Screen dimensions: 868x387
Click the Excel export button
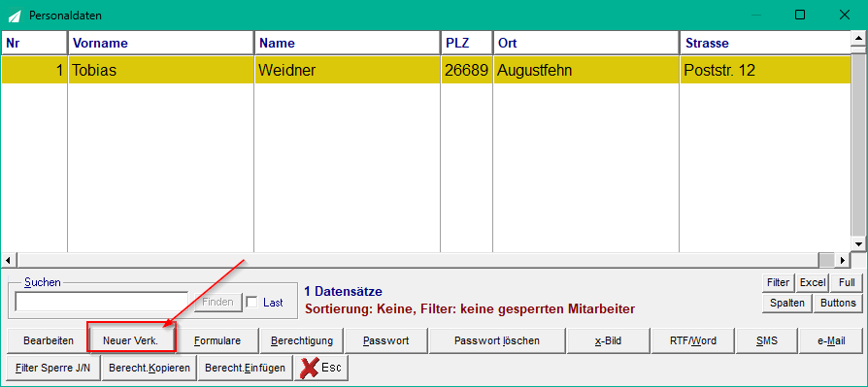click(813, 282)
